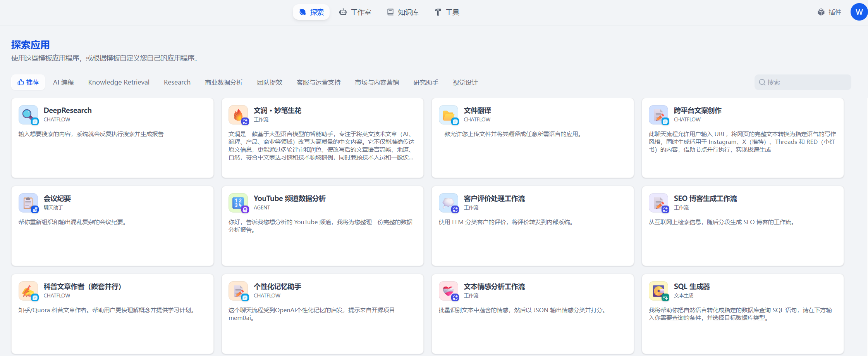Select the AI 编程 category filter

click(63, 82)
